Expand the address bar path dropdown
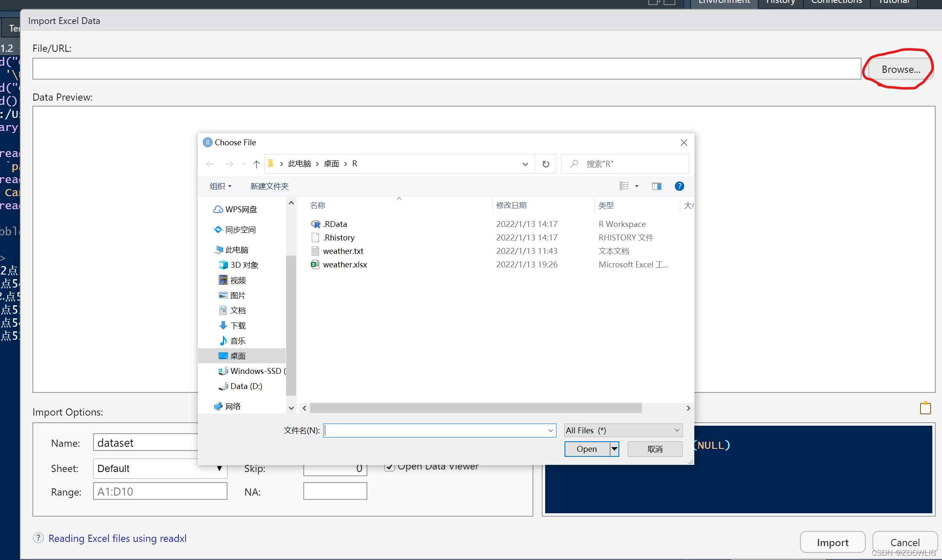 point(525,164)
